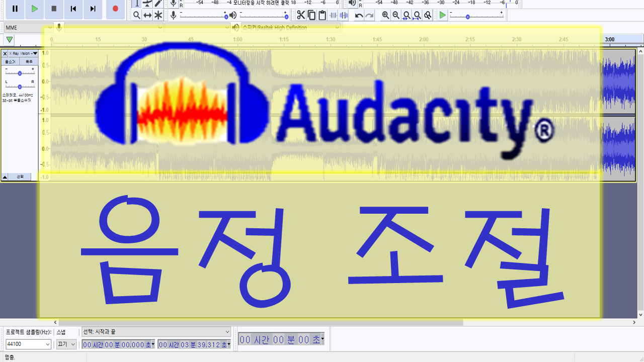The width and height of the screenshot is (644, 362).
Task: Click the Play-at-speed green button
Action: pos(442,15)
